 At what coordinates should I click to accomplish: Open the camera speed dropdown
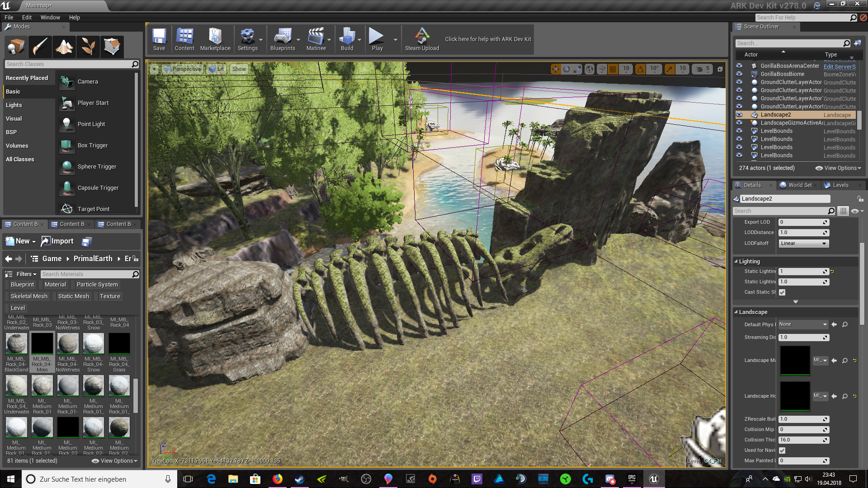(703, 69)
